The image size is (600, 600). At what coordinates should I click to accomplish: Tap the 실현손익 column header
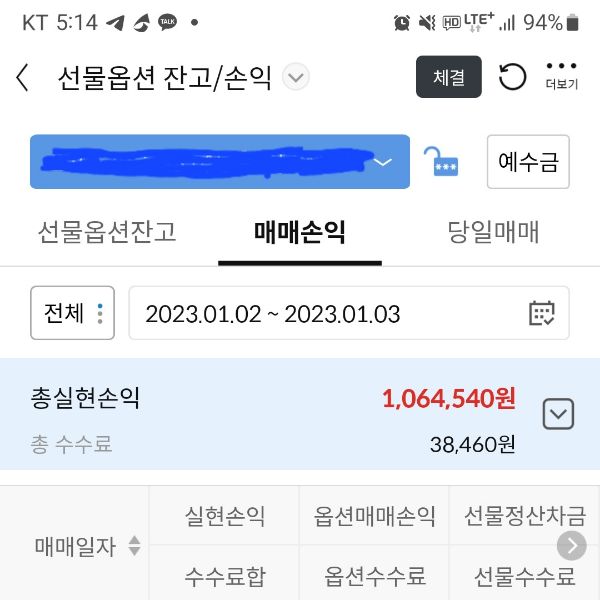point(225,516)
